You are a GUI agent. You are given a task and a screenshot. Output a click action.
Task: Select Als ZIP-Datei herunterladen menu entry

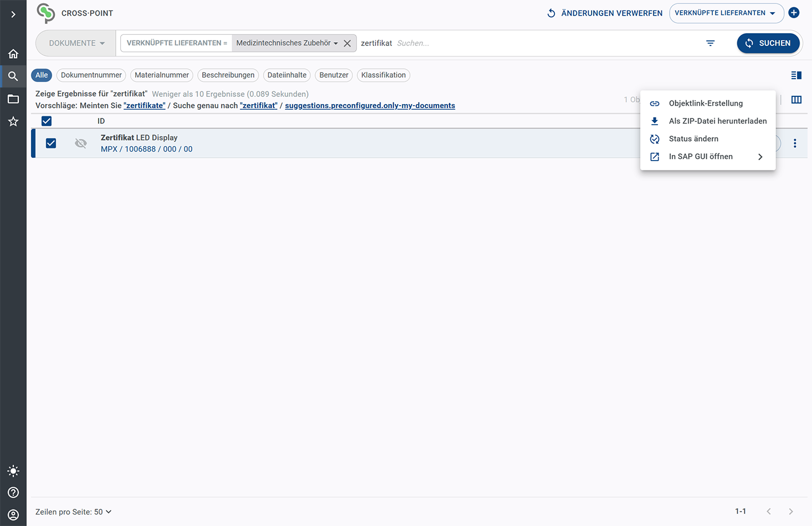[717, 121]
